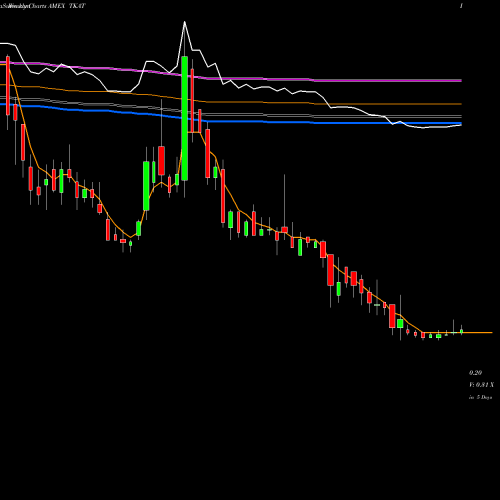Click the last green candlestick on the right
500x500 pixels.
point(461,331)
